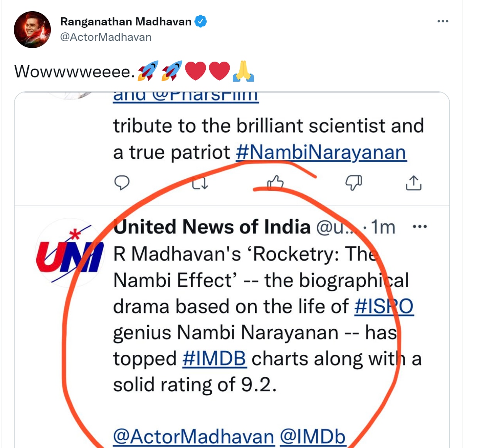Image resolution: width=484 pixels, height=448 pixels.
Task: Open the tweet's three-dot more menu
Action: (x=443, y=21)
